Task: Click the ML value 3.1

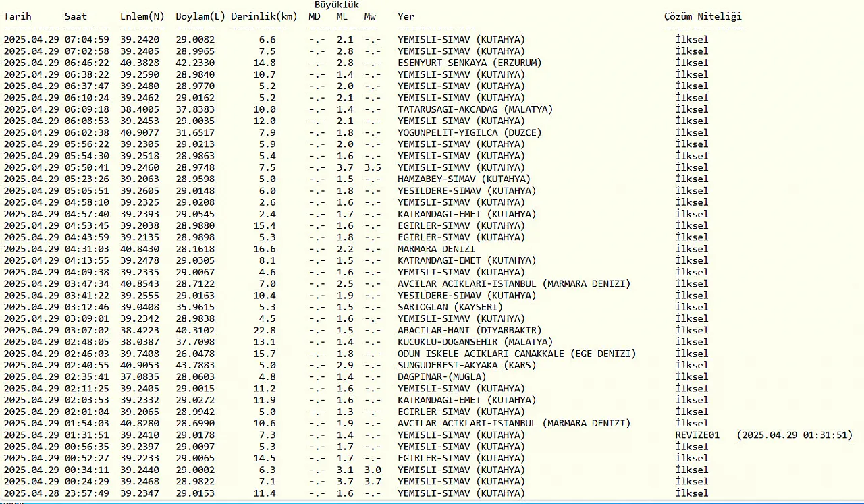Action: click(345, 470)
